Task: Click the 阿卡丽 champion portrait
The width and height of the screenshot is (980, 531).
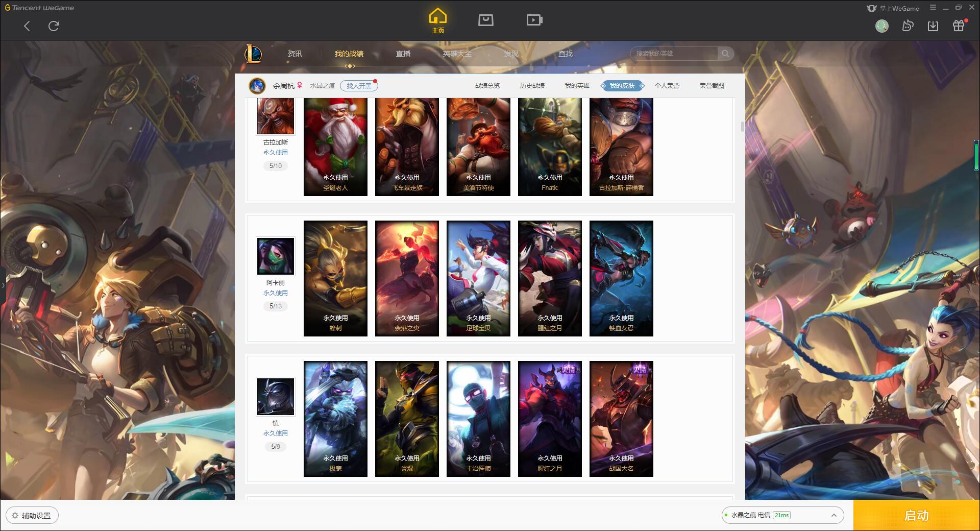Action: [x=276, y=256]
